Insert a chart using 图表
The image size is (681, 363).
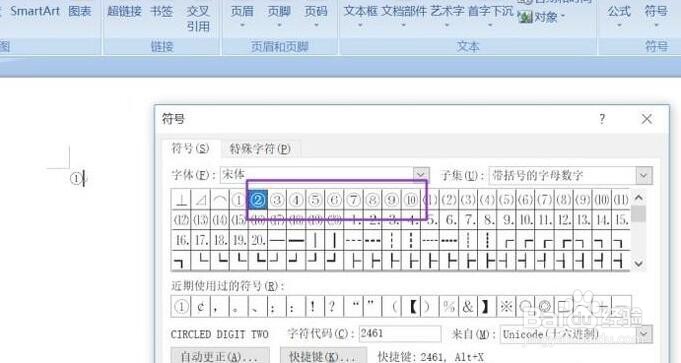(x=80, y=11)
